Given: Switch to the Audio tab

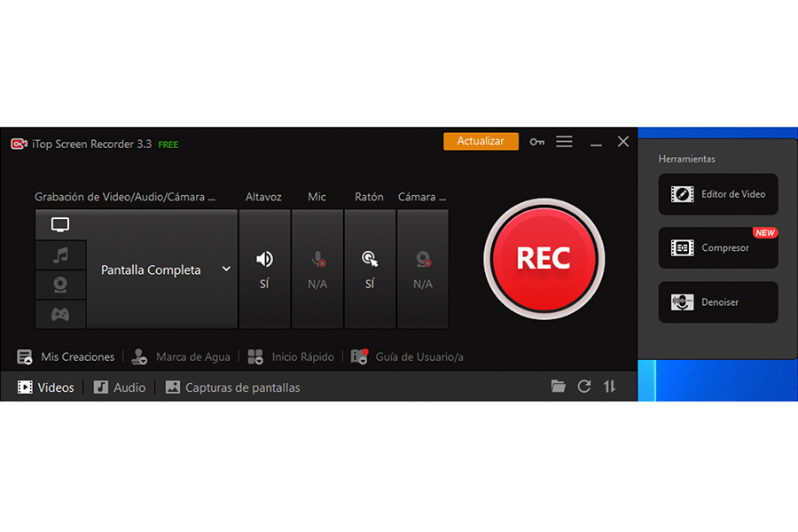Looking at the screenshot, I should (120, 387).
